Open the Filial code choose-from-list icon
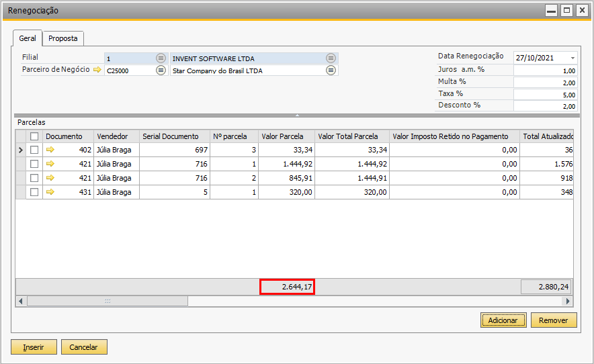Image resolution: width=594 pixels, height=364 pixels. click(x=161, y=58)
